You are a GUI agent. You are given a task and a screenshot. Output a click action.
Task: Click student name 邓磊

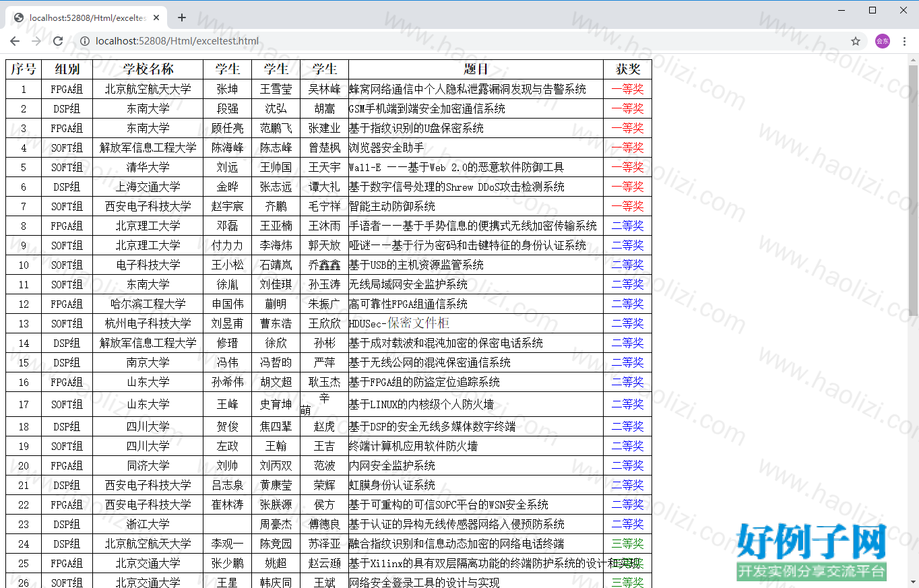tap(228, 226)
